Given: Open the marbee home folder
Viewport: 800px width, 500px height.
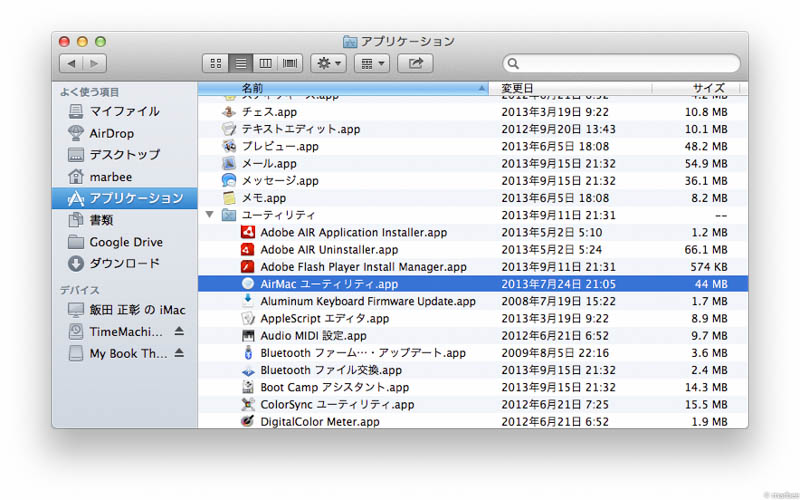Looking at the screenshot, I should (124, 177).
